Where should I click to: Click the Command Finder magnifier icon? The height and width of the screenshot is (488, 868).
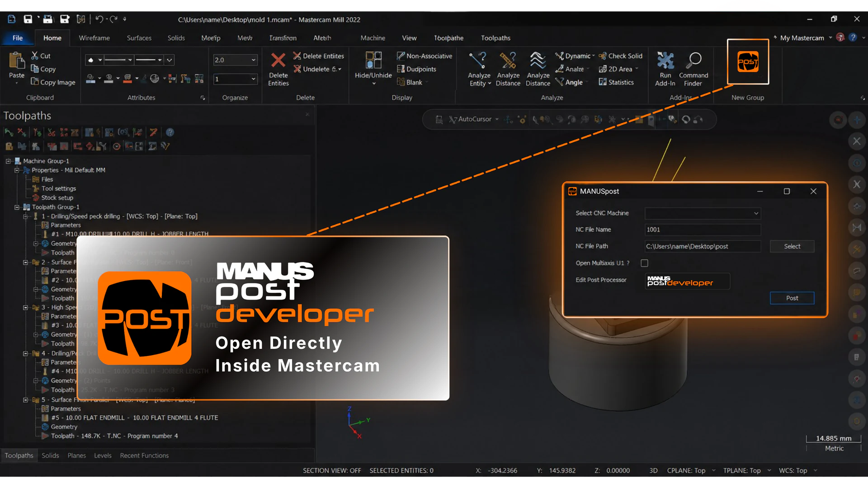click(693, 61)
